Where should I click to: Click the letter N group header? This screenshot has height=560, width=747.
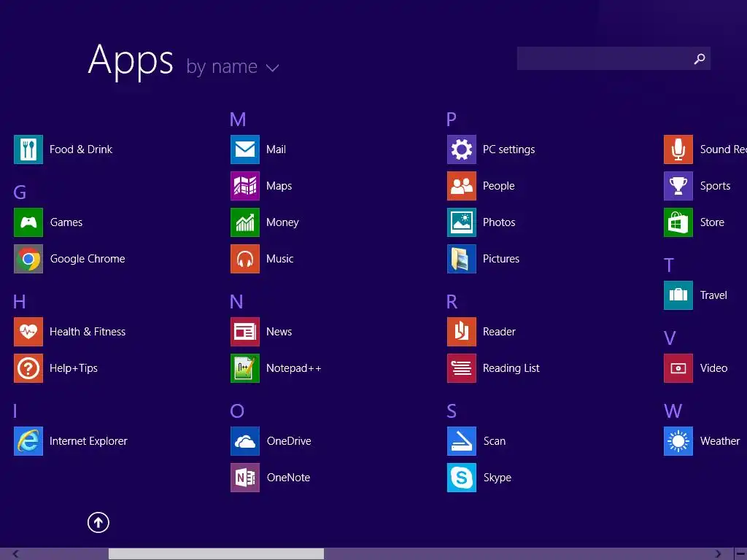tap(236, 301)
